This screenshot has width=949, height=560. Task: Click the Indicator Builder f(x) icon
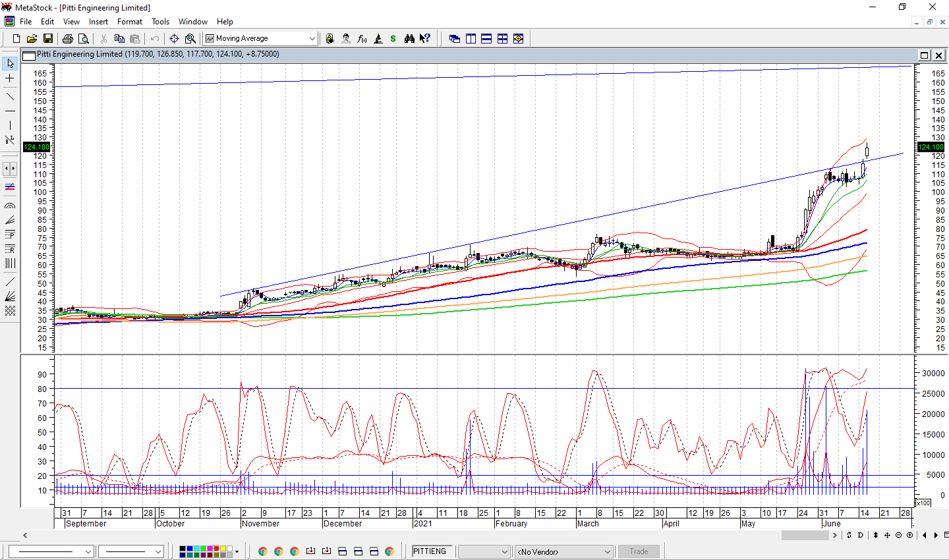(x=362, y=39)
